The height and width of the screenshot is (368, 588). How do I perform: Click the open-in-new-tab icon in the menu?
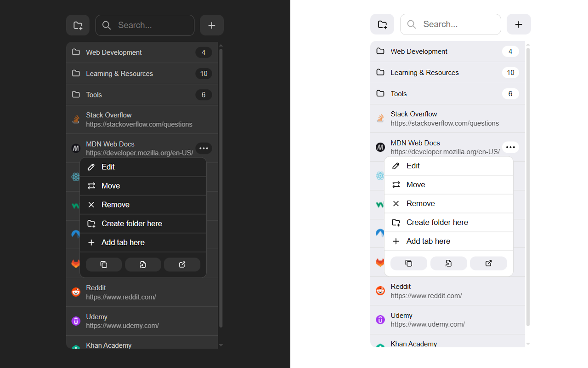tap(143, 264)
